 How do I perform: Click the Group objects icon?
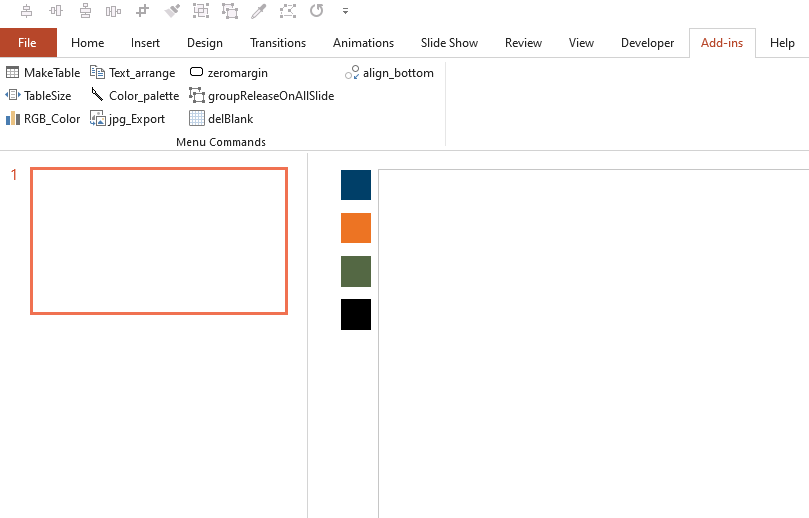pyautogui.click(x=201, y=11)
